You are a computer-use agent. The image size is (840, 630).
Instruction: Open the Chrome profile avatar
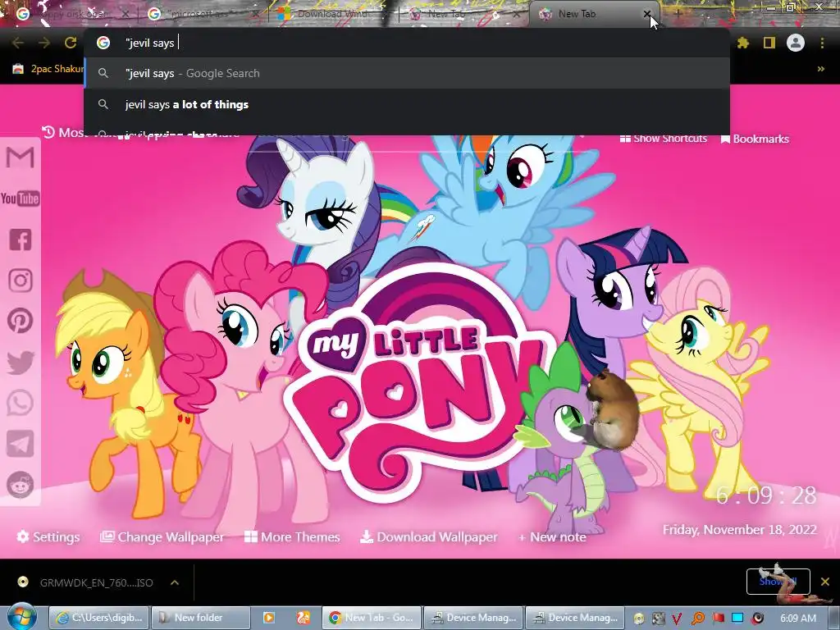pyautogui.click(x=796, y=43)
